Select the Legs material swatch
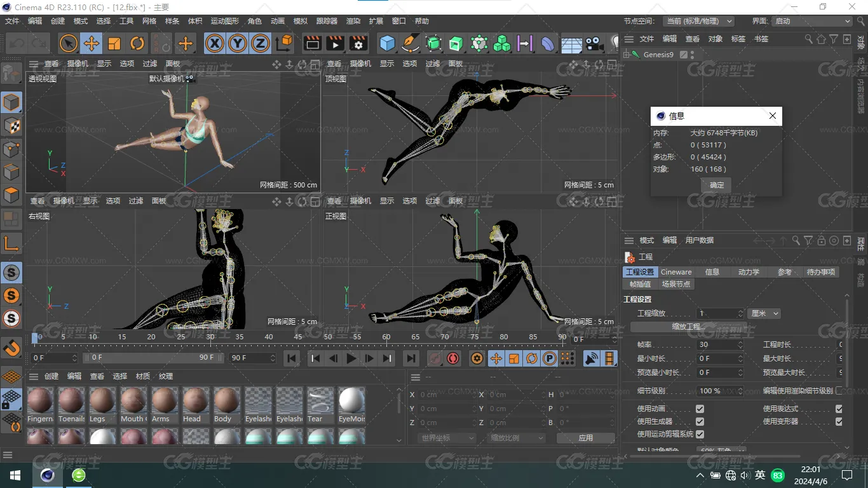Viewport: 868px width, 488px height. click(x=102, y=405)
